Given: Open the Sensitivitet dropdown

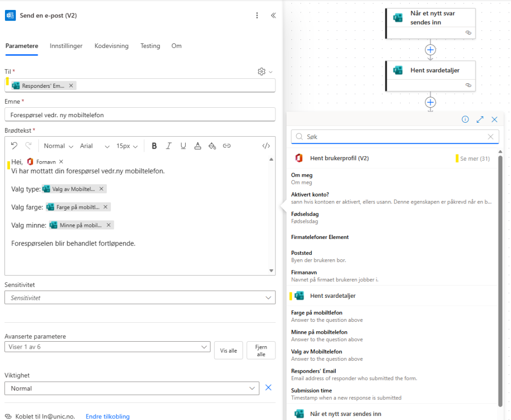Looking at the screenshot, I should point(140,298).
